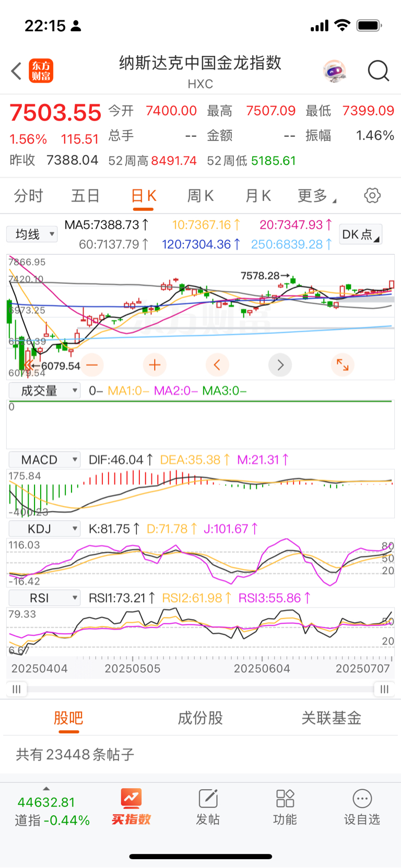Tap the 7578.28 high marker on chart
The height and width of the screenshot is (868, 401).
[x=265, y=275]
